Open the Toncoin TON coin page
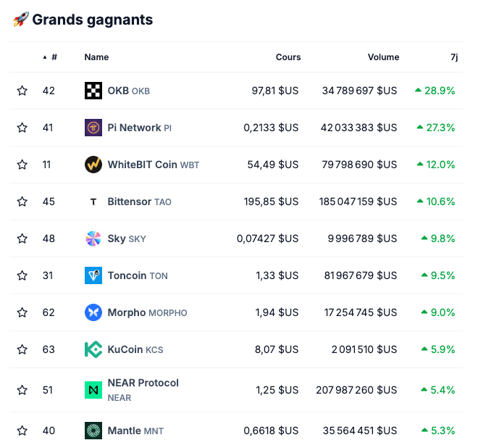The height and width of the screenshot is (448, 478). (x=138, y=275)
